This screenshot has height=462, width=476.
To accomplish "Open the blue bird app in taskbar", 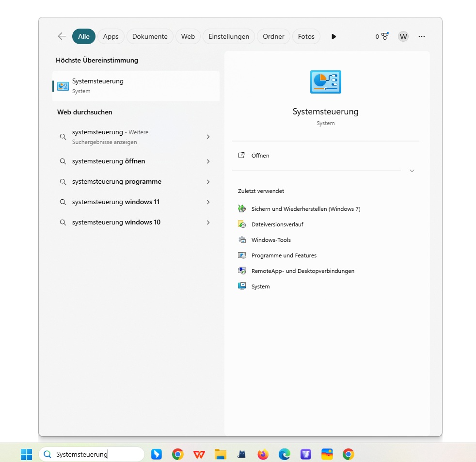I will point(157,454).
